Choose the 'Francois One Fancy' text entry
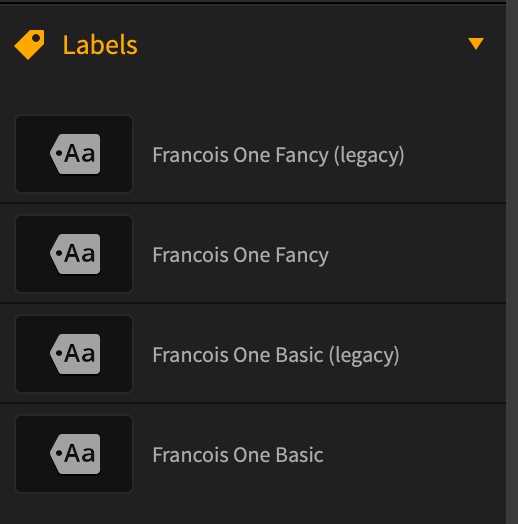Screen dimensions: 518x524 tap(241, 255)
